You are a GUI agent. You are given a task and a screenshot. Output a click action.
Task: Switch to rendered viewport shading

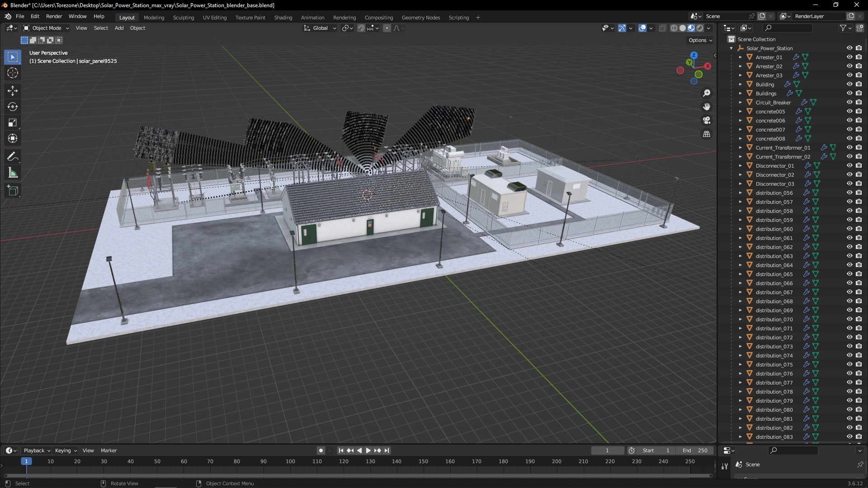click(x=700, y=28)
